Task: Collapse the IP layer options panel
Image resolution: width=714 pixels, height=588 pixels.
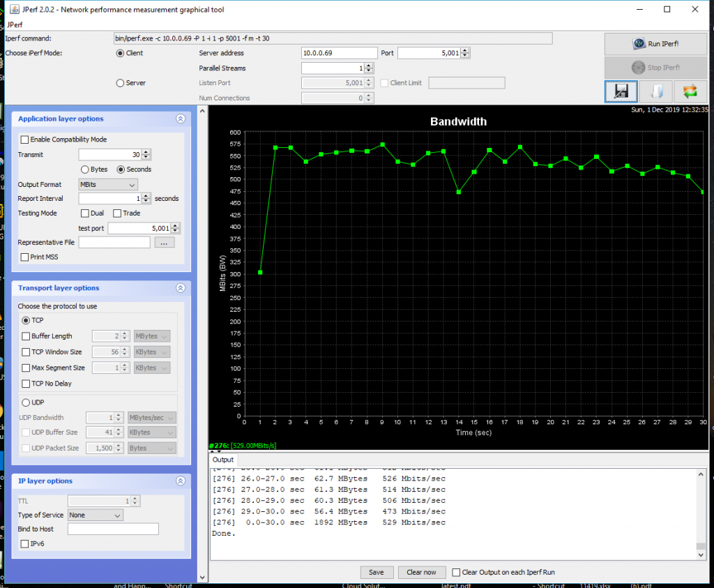Action: 181,481
